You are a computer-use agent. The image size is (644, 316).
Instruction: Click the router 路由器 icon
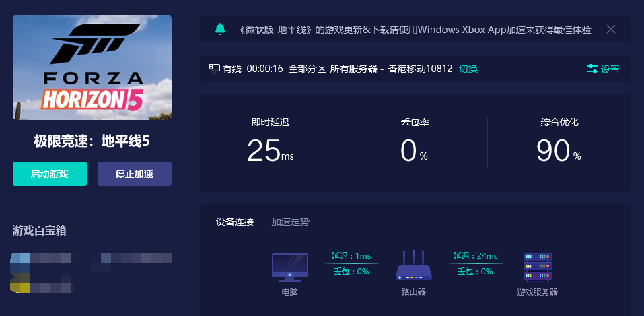point(414,265)
